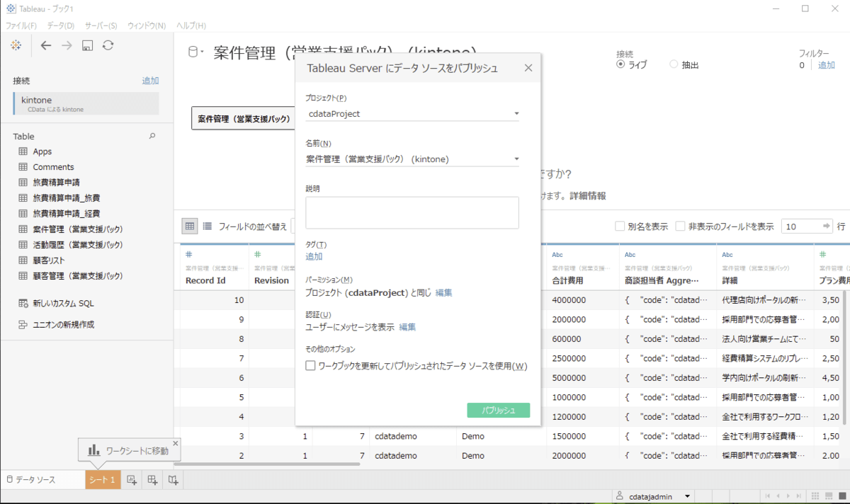The height and width of the screenshot is (504, 850).
Task: Refresh the data source with circular arrows
Action: pyautogui.click(x=108, y=45)
